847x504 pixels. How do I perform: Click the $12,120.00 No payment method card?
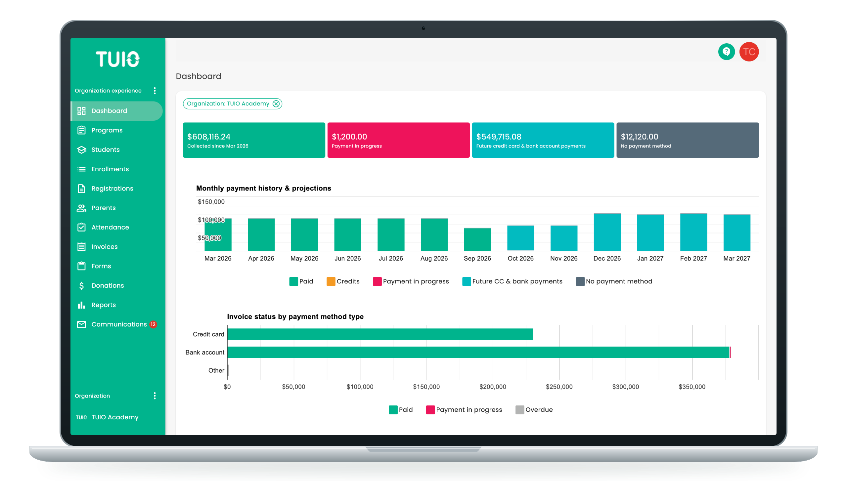687,140
